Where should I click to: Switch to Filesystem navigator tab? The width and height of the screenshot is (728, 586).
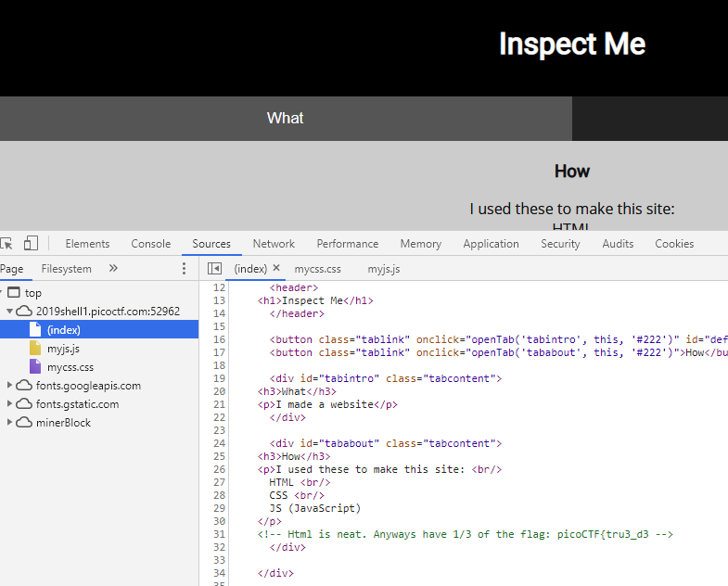pos(67,269)
